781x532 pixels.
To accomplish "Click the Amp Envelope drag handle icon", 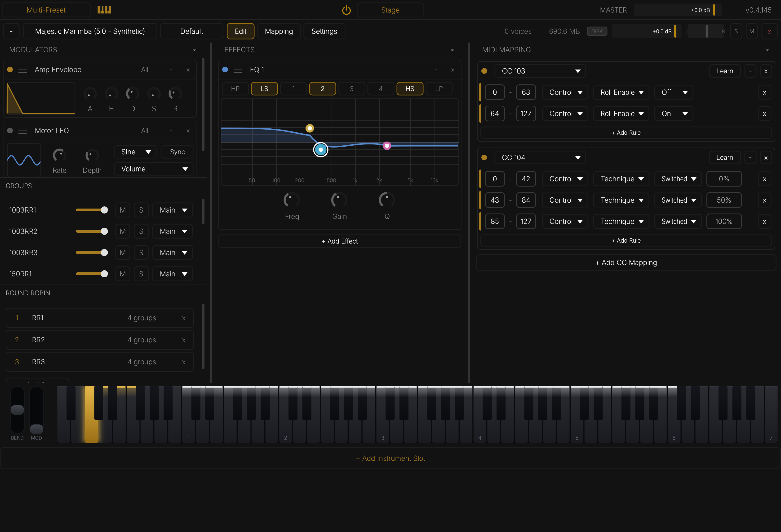I will pyautogui.click(x=22, y=70).
